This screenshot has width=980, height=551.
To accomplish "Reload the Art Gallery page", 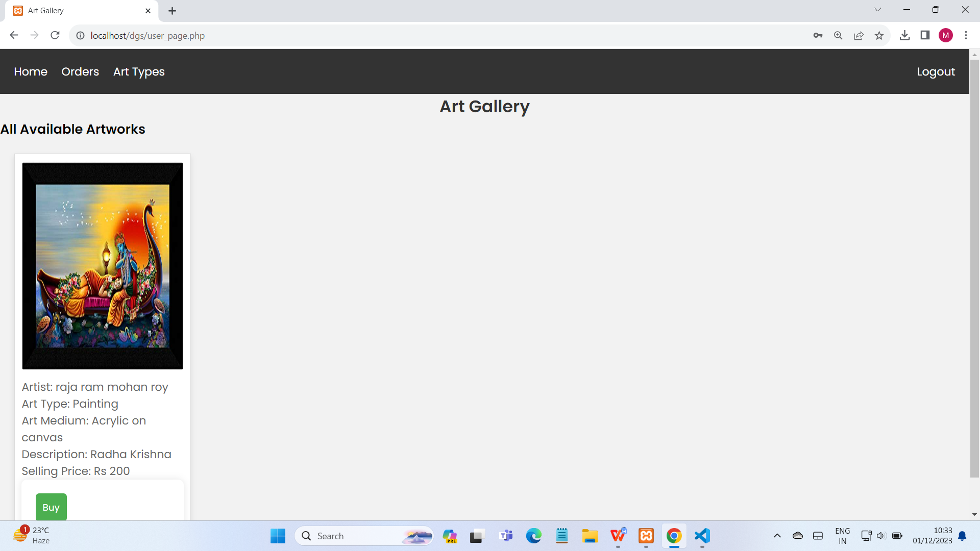I will click(55, 35).
